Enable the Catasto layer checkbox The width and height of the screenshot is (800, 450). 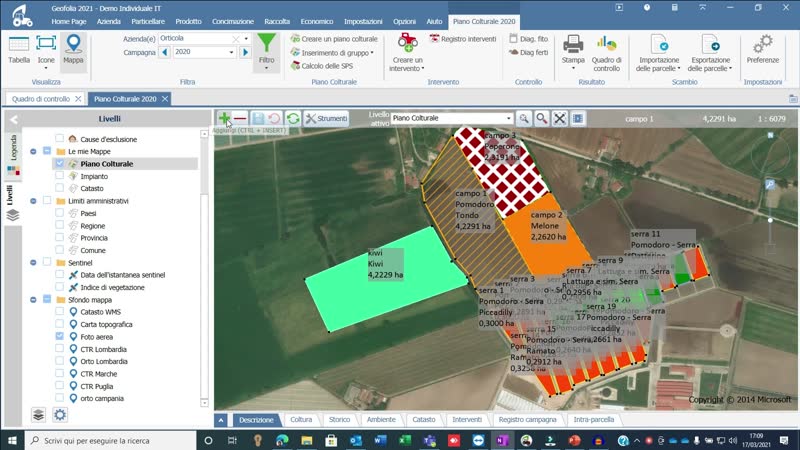pos(60,188)
